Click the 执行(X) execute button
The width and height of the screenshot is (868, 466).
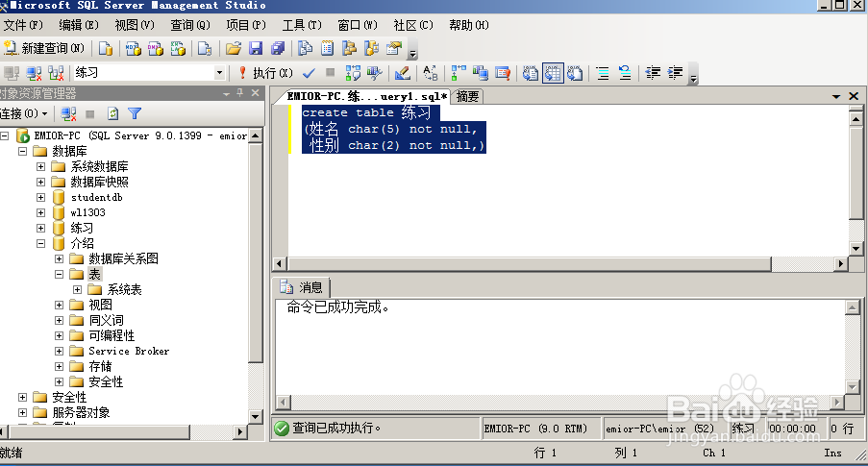click(x=265, y=73)
